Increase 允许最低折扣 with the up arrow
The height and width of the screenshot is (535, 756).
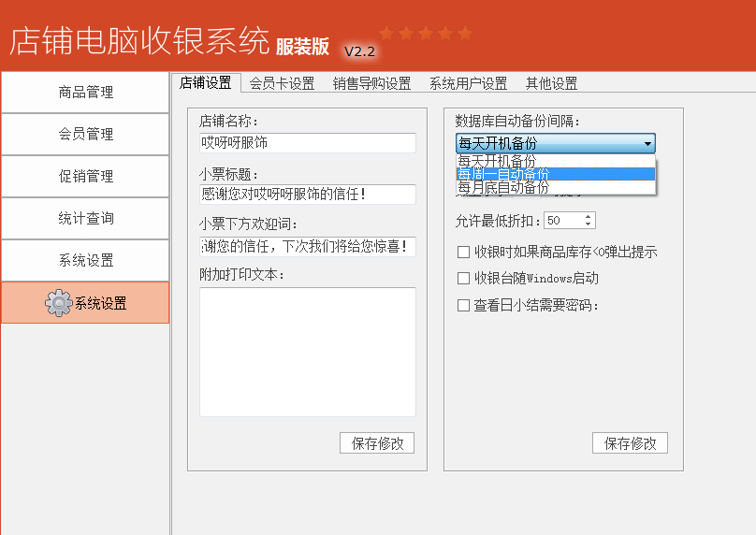(588, 217)
